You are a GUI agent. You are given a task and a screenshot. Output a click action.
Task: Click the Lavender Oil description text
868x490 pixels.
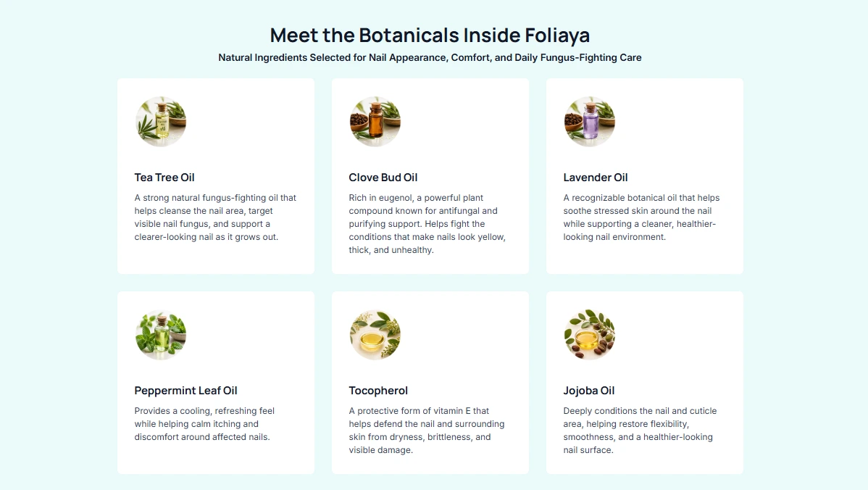pos(642,217)
